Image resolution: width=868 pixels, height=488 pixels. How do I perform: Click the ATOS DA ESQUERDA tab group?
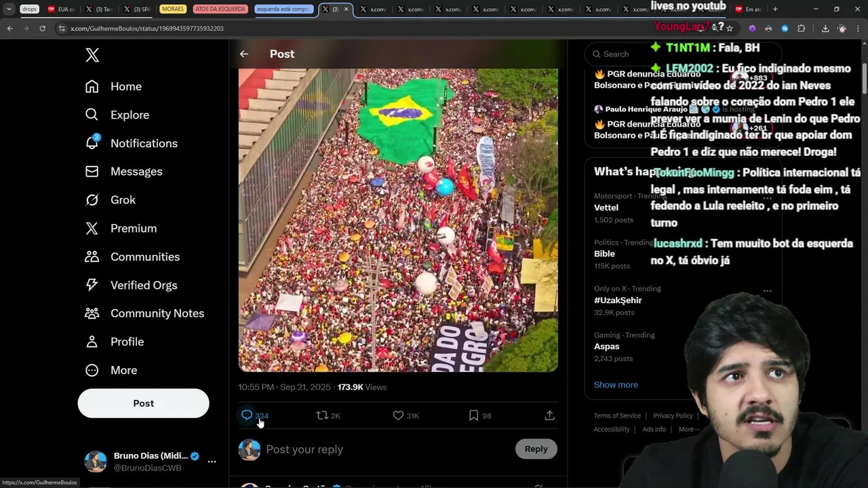click(x=220, y=9)
